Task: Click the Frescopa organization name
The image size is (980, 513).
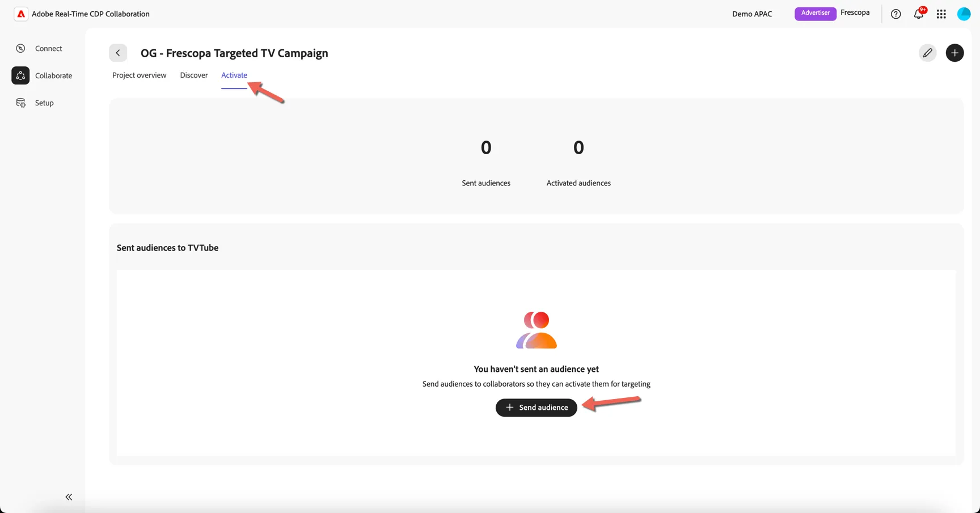Action: point(855,12)
